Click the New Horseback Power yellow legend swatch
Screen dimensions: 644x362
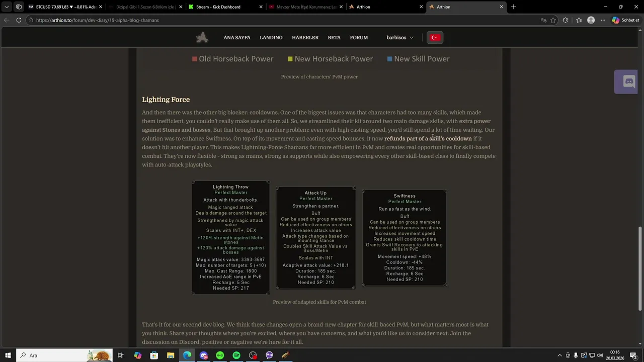[290, 59]
